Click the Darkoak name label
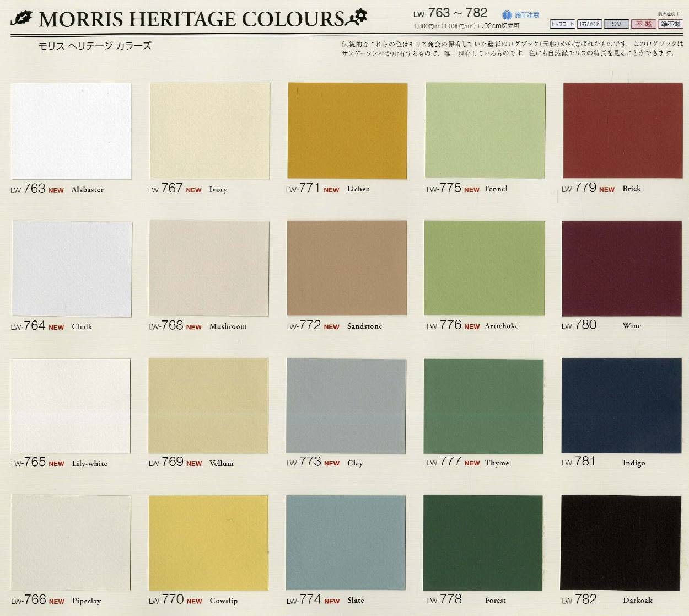This screenshot has height=616, width=689. point(638,601)
